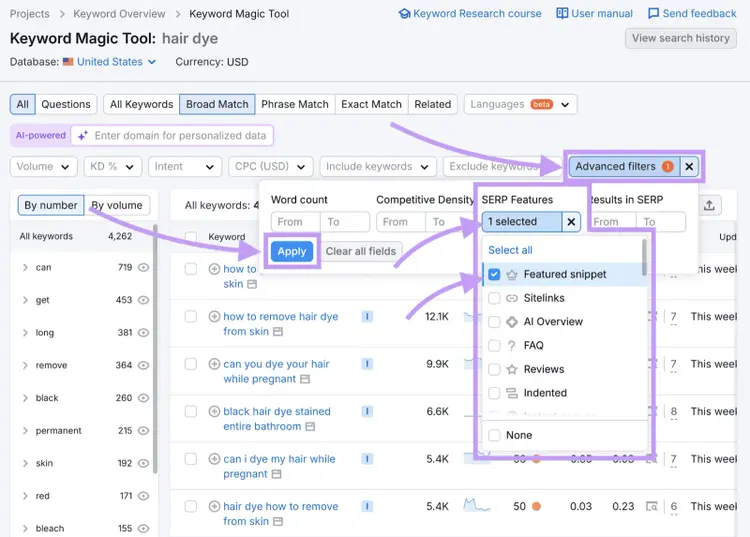Add 'hair dye how to remove from skin' plus icon
750x537 pixels.
[x=214, y=506]
